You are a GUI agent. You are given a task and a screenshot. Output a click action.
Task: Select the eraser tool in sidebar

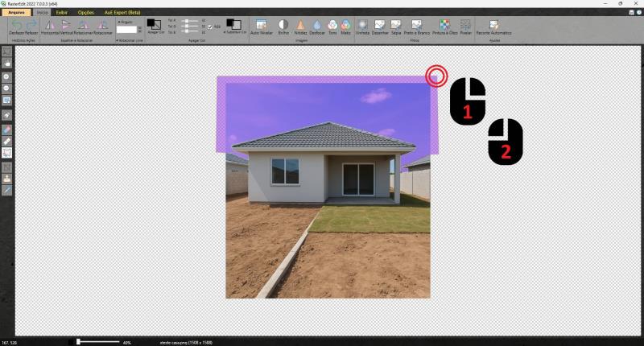(6, 128)
